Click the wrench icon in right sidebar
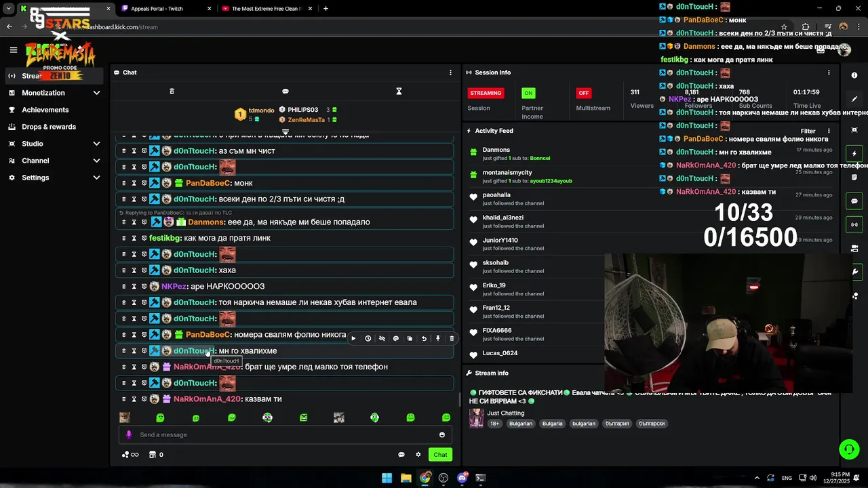This screenshot has width=868, height=488. click(x=854, y=272)
